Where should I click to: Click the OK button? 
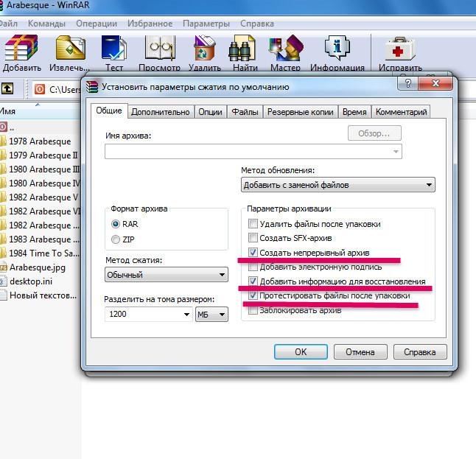tap(301, 352)
